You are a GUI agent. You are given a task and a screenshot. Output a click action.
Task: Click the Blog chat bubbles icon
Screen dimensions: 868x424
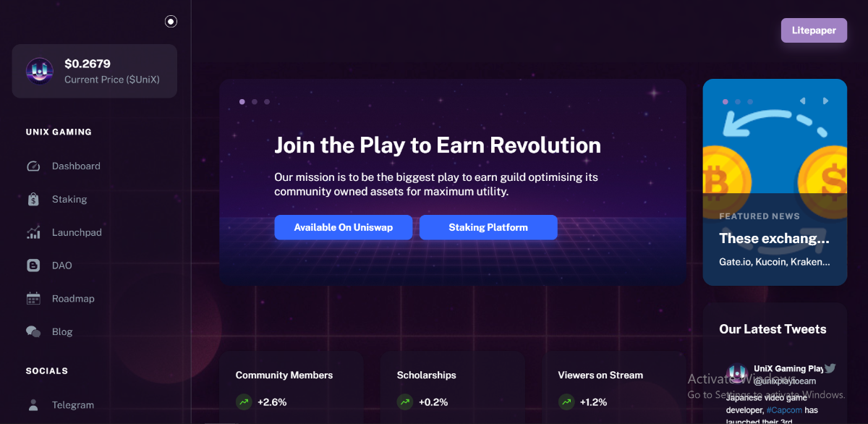point(33,332)
